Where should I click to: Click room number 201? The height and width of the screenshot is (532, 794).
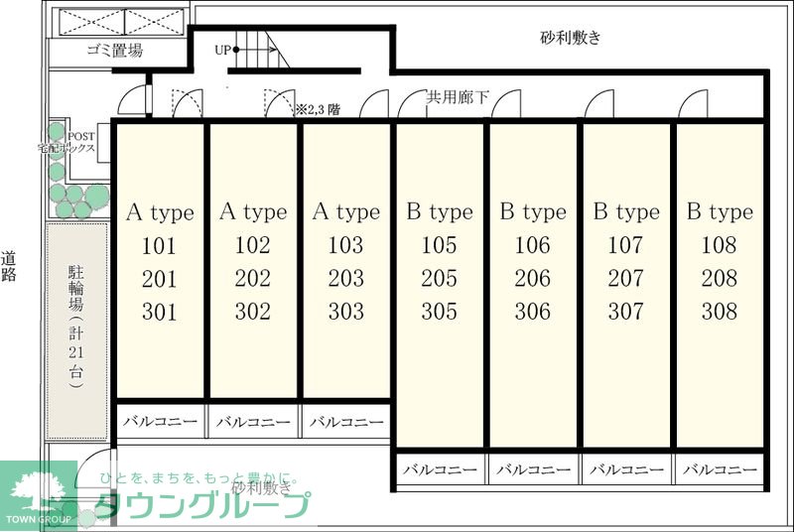click(x=159, y=280)
